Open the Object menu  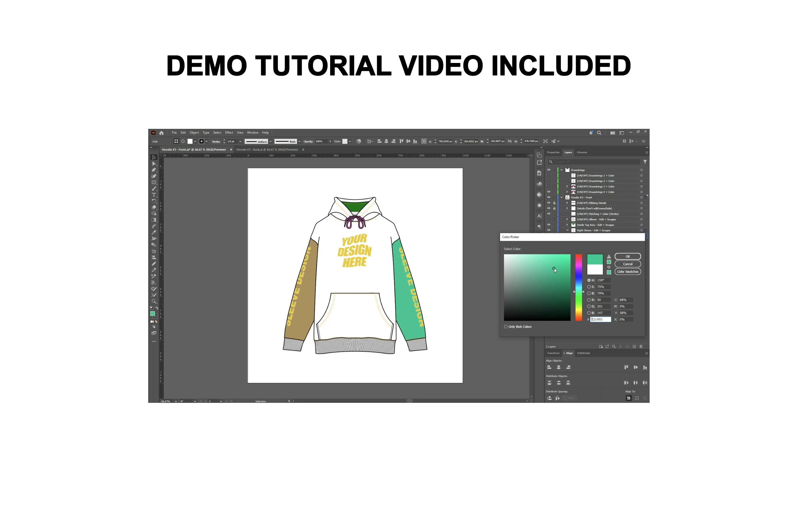(x=194, y=133)
